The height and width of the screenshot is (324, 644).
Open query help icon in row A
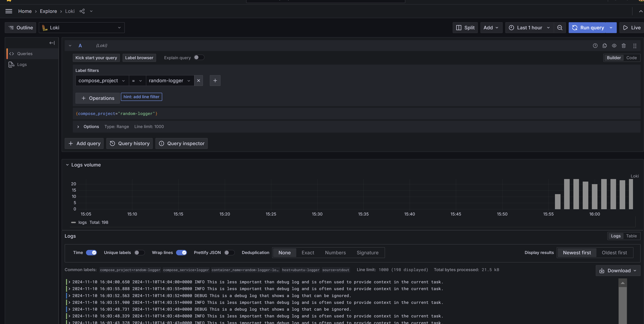click(x=595, y=46)
